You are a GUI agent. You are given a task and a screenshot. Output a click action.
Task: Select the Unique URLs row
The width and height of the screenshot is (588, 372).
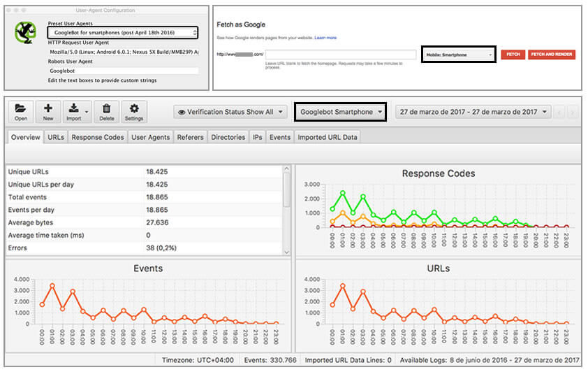pyautogui.click(x=145, y=171)
